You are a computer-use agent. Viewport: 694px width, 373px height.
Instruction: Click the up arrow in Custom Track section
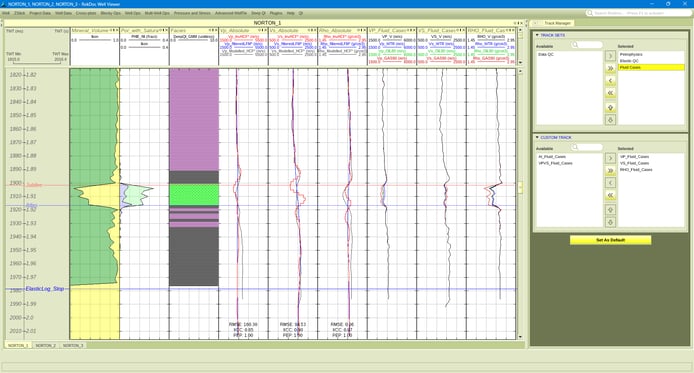(610, 210)
